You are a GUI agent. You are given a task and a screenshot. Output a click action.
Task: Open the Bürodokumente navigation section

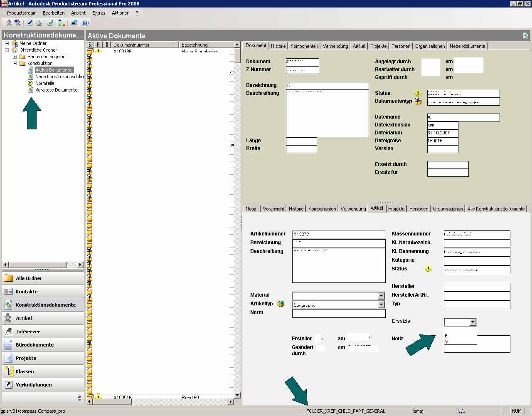pyautogui.click(x=43, y=345)
